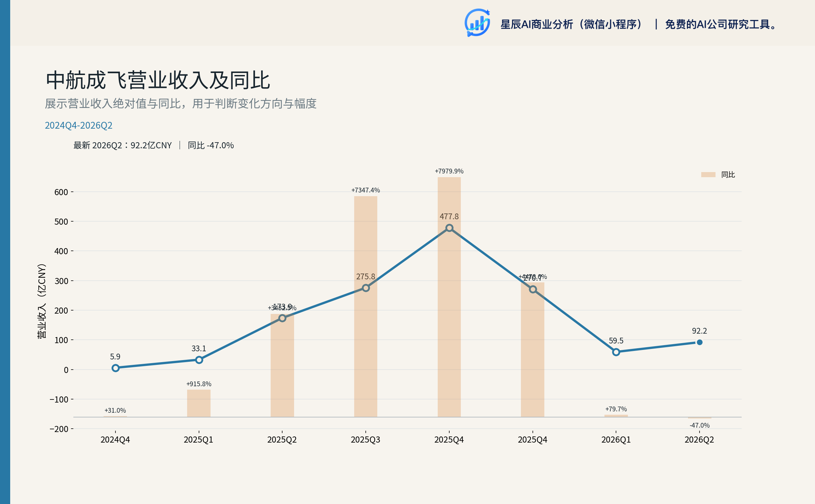This screenshot has width=815, height=504.
Task: Click the 477.8 value label
Action: point(449,216)
